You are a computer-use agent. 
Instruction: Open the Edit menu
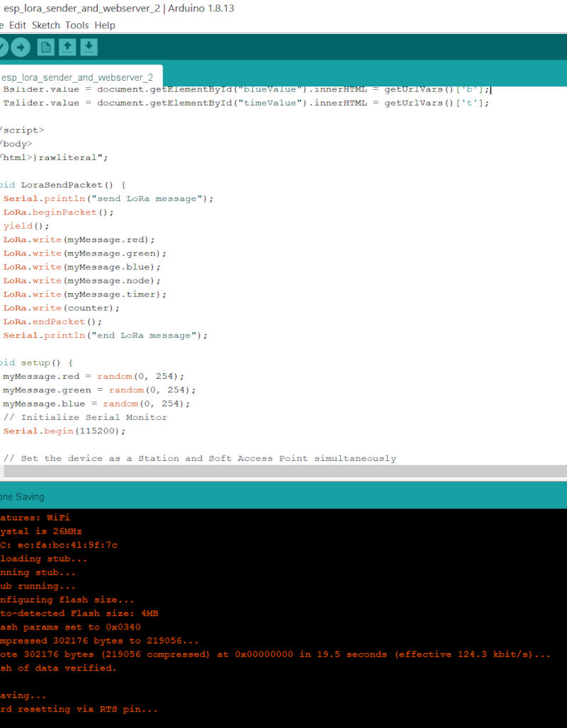coord(18,25)
